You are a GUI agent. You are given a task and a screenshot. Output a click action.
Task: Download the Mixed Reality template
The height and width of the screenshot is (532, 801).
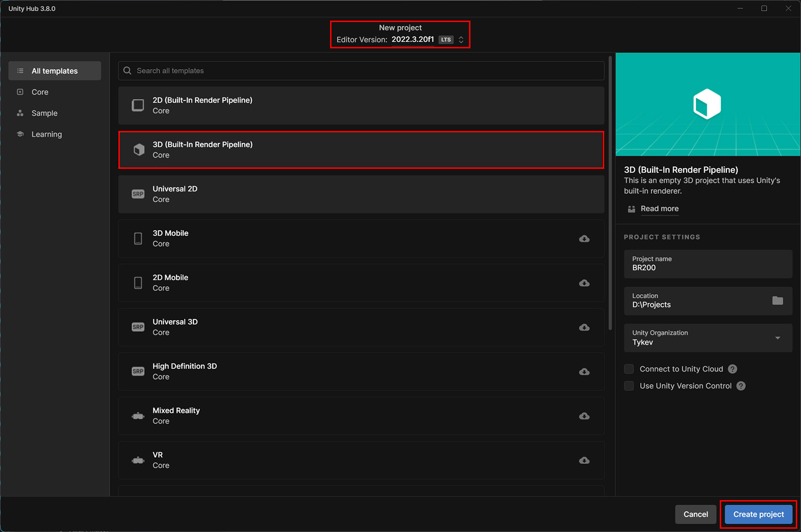[x=584, y=416]
